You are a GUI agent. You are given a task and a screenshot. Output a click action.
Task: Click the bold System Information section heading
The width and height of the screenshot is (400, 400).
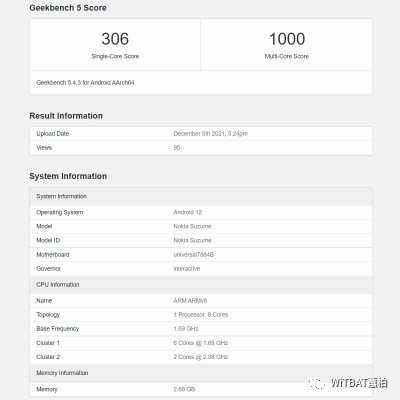point(68,176)
